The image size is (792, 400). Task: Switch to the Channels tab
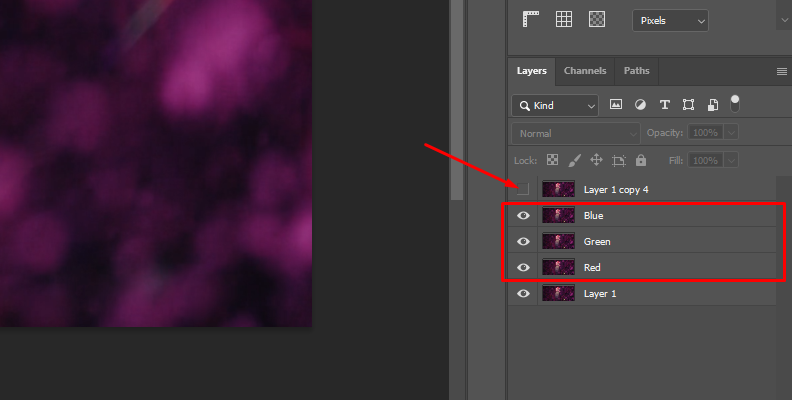[585, 71]
